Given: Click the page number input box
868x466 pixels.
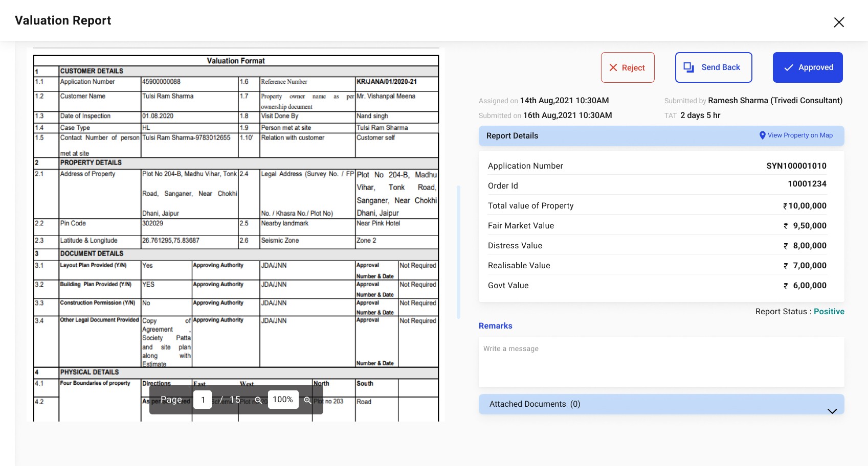Looking at the screenshot, I should (x=203, y=400).
